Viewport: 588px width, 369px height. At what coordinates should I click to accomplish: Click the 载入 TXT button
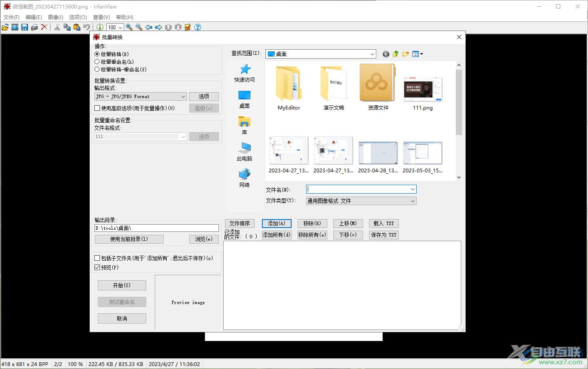click(384, 223)
